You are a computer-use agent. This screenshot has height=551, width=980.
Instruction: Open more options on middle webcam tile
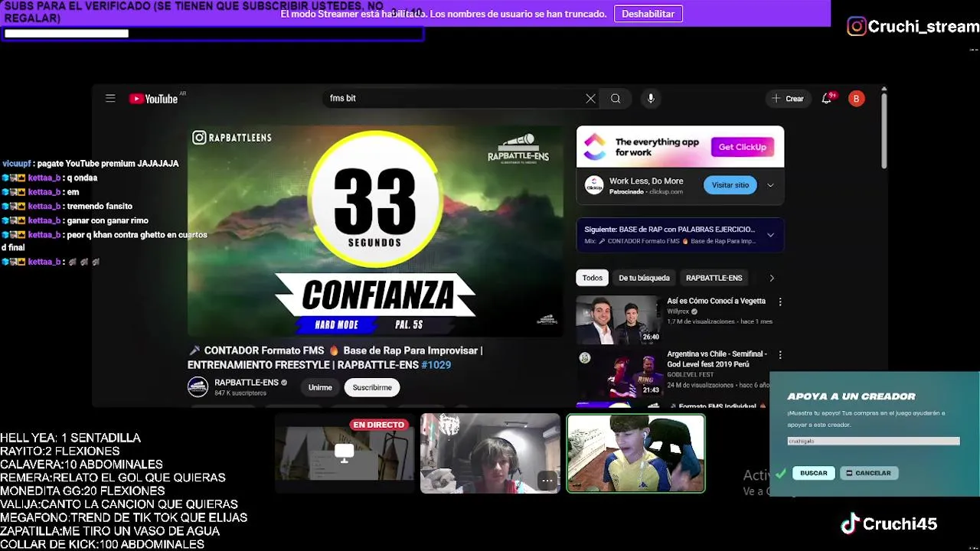point(547,481)
